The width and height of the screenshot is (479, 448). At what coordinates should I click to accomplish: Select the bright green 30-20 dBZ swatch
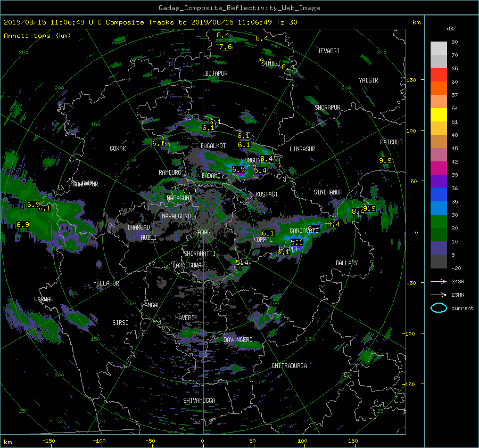click(x=439, y=222)
